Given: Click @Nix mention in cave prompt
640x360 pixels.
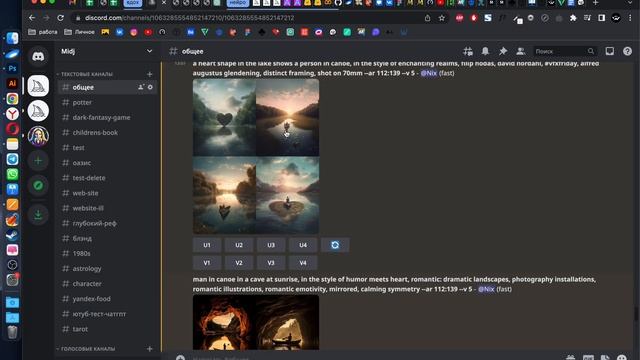Looking at the screenshot, I should point(486,289).
